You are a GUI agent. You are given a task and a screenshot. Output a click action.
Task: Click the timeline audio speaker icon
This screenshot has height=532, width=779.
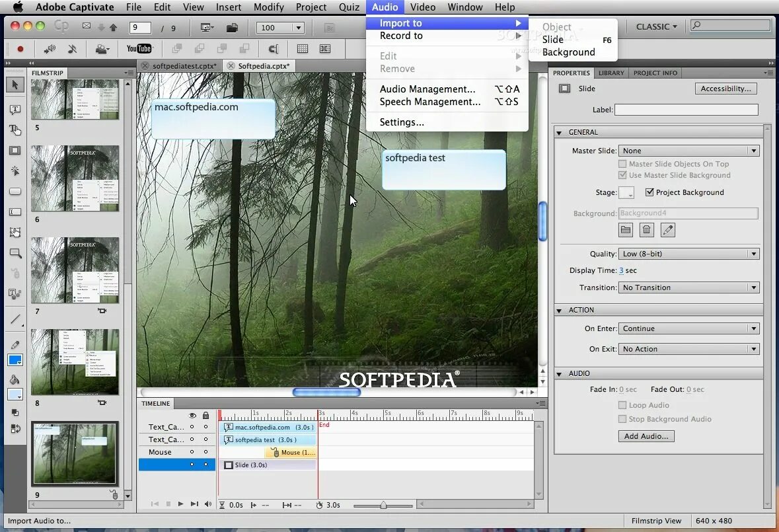tap(207, 504)
